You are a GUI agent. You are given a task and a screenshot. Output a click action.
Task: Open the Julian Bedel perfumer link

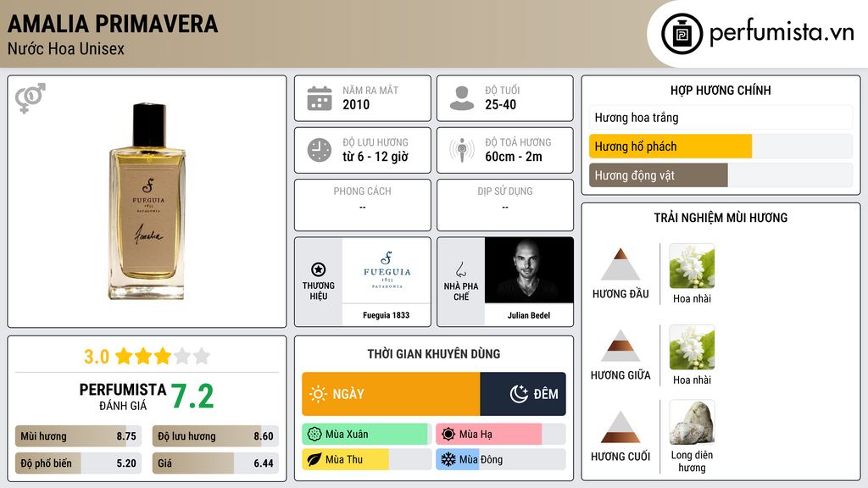tap(529, 315)
